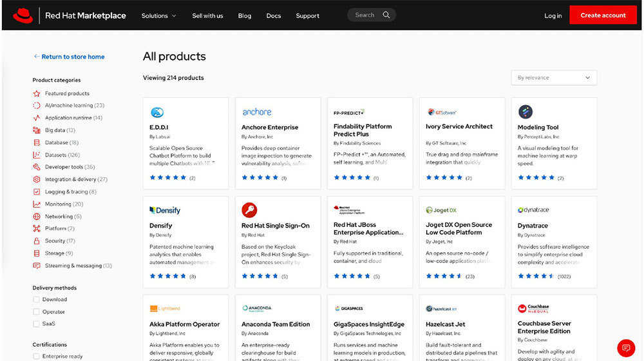
Task: Click into the Search field
Action: (x=365, y=15)
